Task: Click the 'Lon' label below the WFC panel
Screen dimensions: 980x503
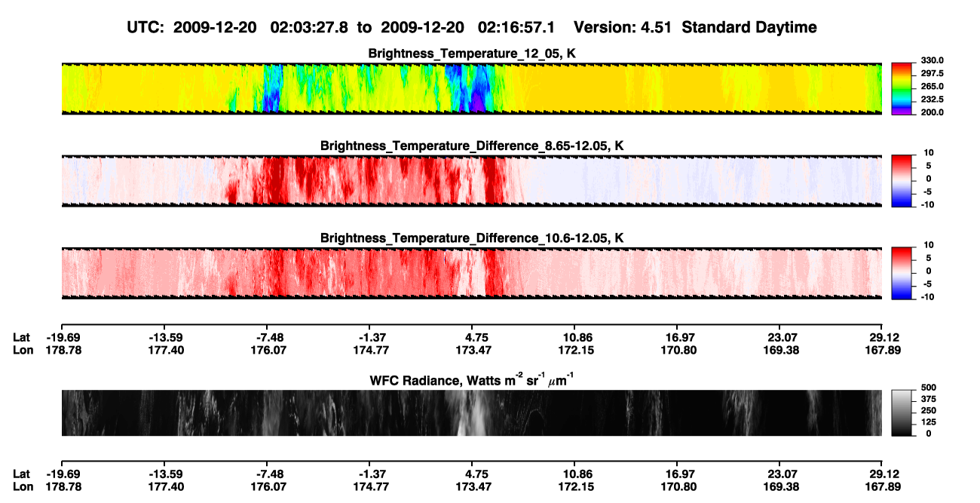Action: (x=23, y=486)
